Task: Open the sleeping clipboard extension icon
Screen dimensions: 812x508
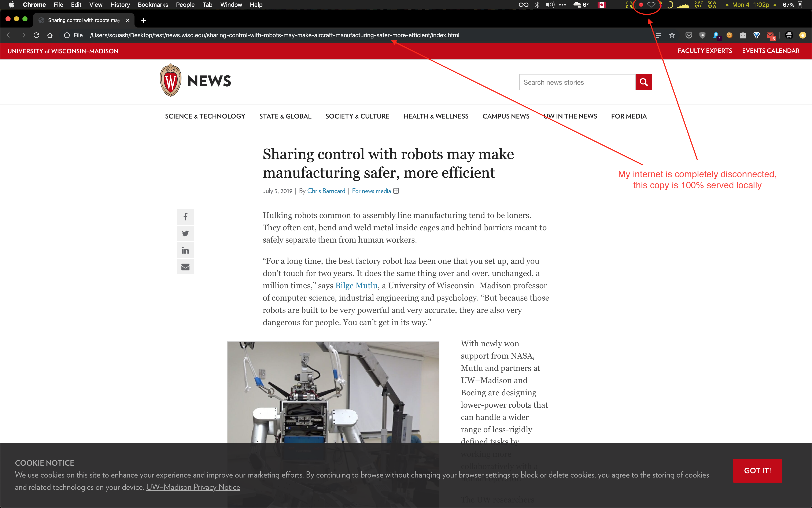Action: (x=743, y=35)
